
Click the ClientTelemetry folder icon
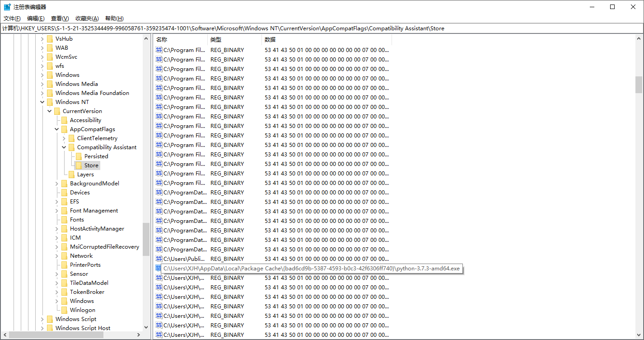click(71, 138)
